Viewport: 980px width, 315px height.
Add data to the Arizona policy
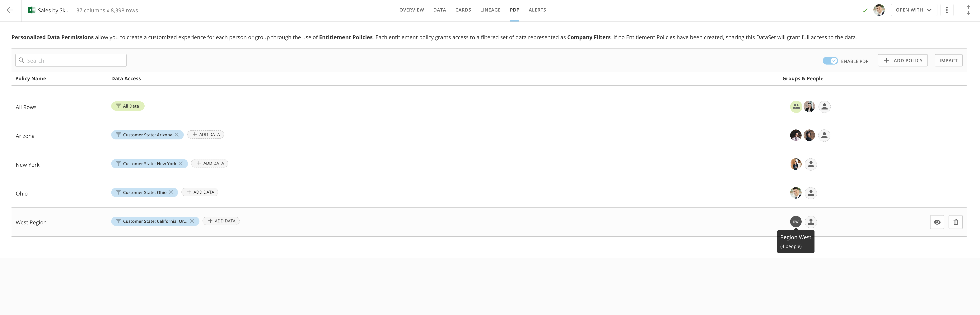pos(206,134)
